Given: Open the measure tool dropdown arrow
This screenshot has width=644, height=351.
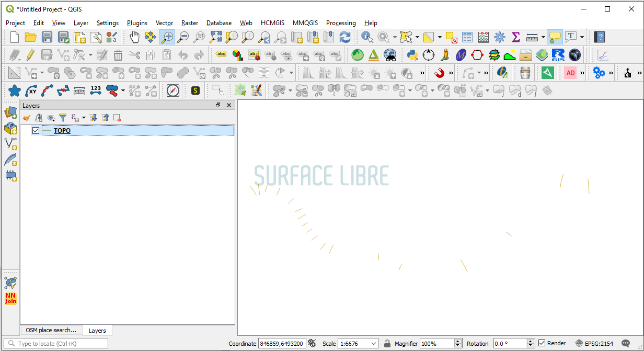Looking at the screenshot, I should click(x=544, y=37).
